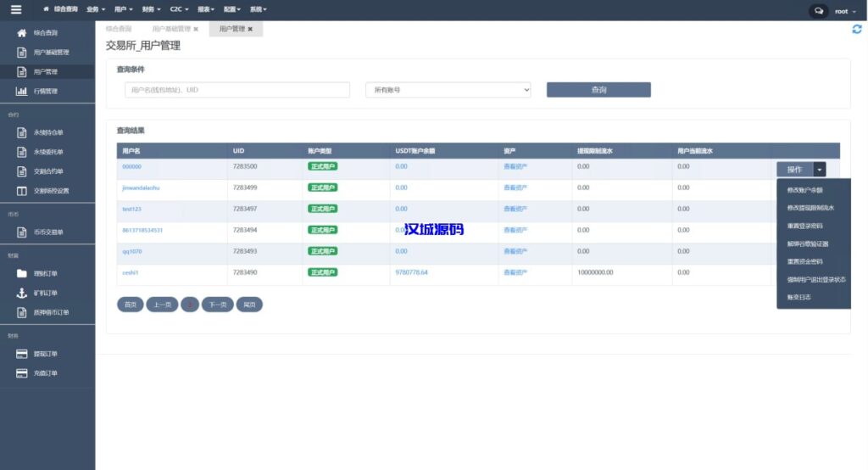Viewport: 868px width, 470px height.
Task: Close the 用户基础管理 tab
Action: [196, 29]
